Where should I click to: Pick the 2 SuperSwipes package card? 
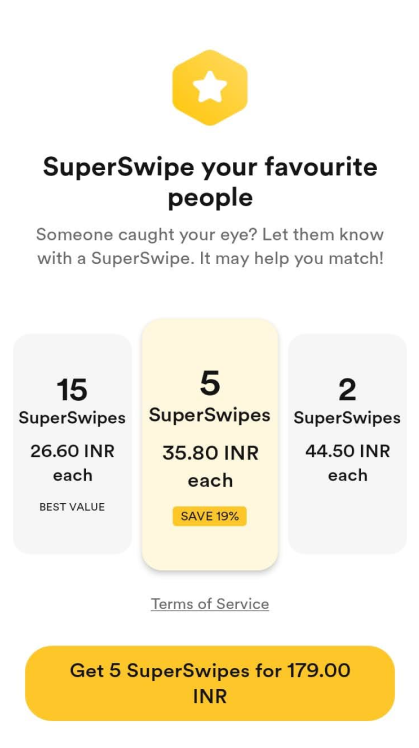coord(347,444)
